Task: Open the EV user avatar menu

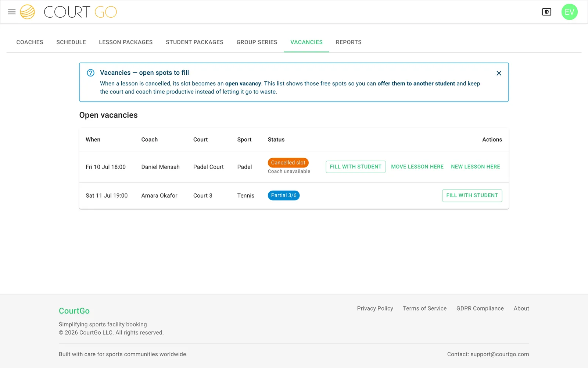Action: tap(569, 12)
